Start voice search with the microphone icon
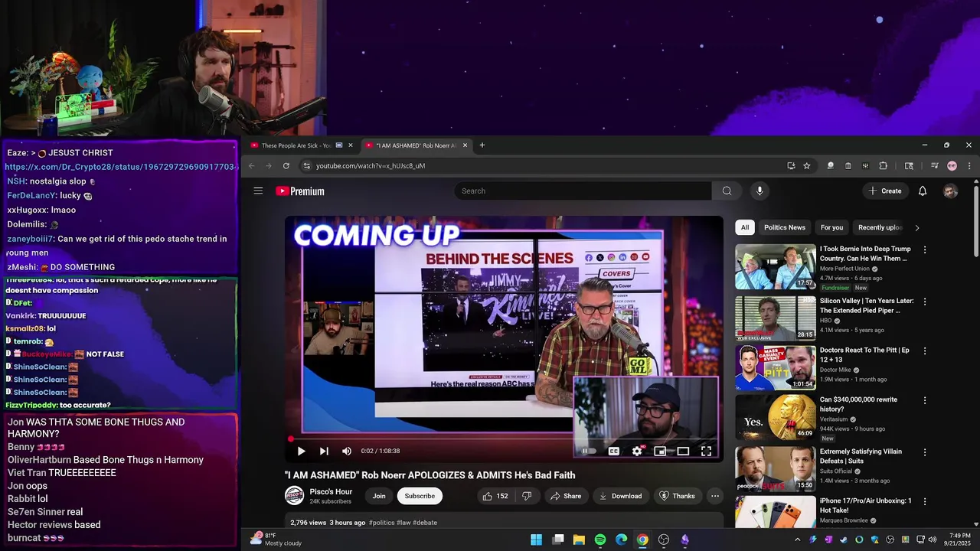 [759, 191]
